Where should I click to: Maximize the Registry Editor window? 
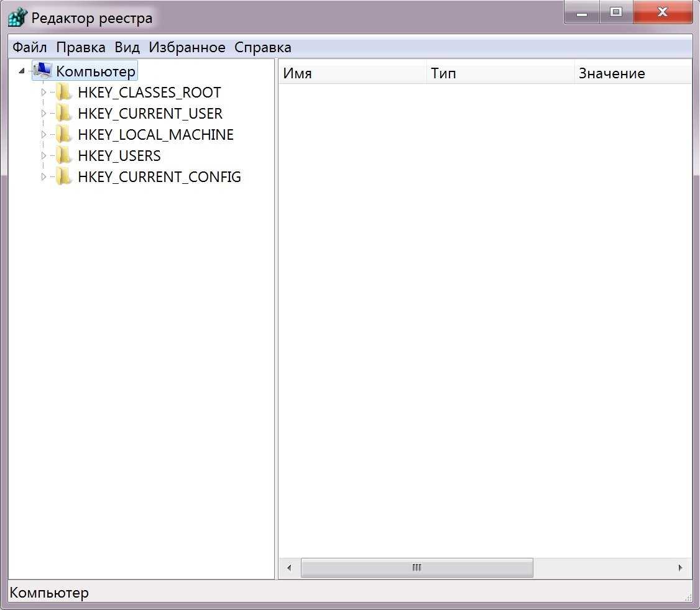tap(616, 12)
